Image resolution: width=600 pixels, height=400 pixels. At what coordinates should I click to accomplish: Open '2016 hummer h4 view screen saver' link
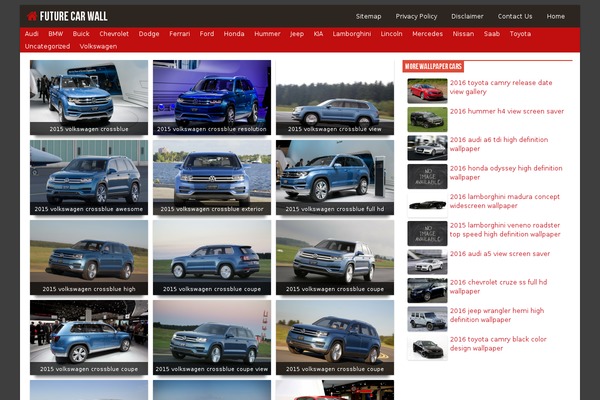507,111
